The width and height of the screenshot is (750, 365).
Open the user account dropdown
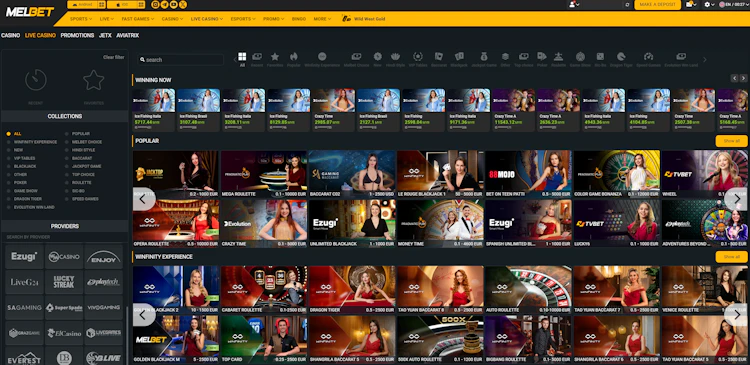[x=574, y=4]
